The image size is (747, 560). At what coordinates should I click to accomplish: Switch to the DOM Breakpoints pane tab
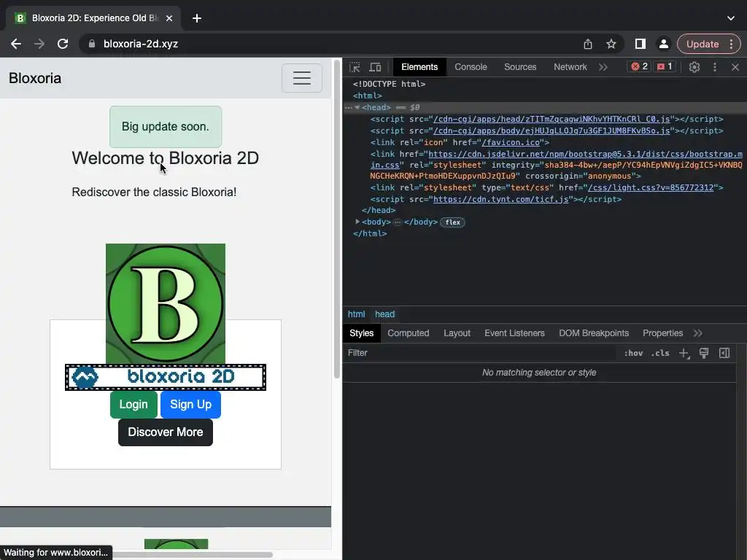point(594,333)
